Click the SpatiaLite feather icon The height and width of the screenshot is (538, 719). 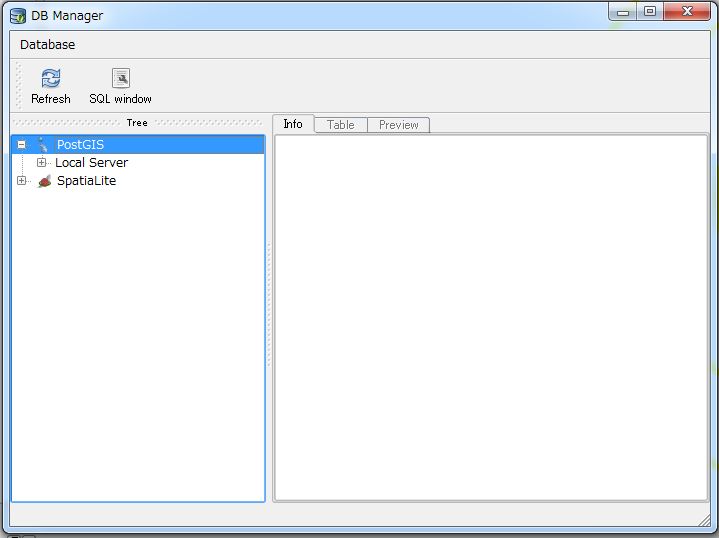point(44,181)
